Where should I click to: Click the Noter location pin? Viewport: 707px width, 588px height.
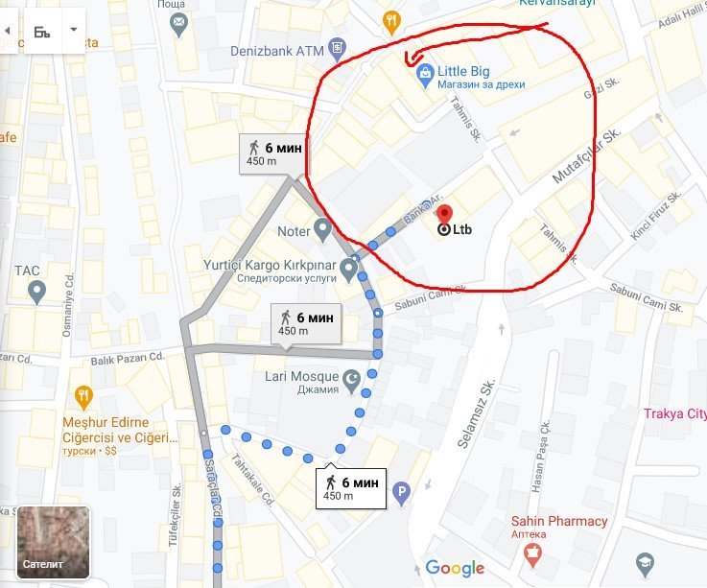click(322, 229)
